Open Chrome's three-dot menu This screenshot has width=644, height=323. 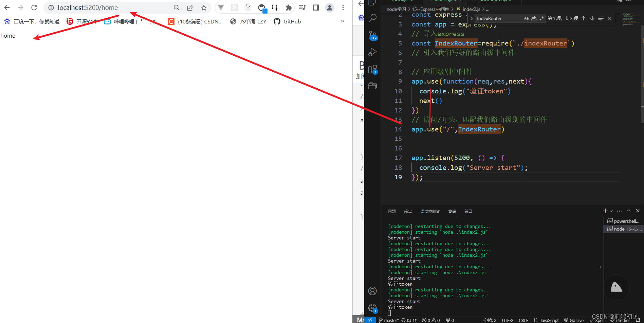click(x=343, y=7)
